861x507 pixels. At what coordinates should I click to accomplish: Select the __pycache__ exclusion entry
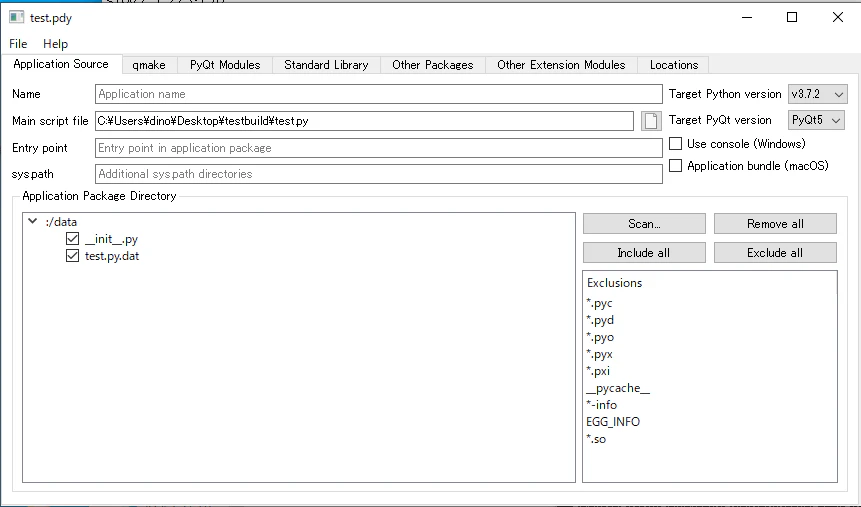618,388
